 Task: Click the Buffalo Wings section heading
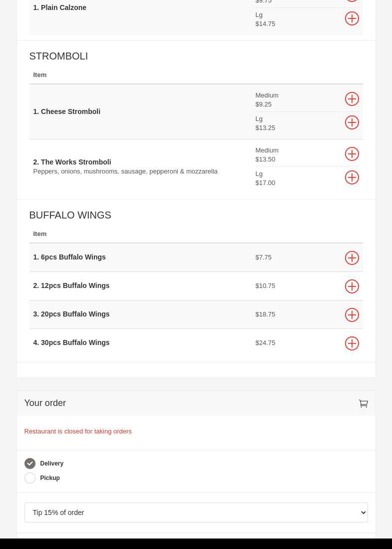pos(70,215)
